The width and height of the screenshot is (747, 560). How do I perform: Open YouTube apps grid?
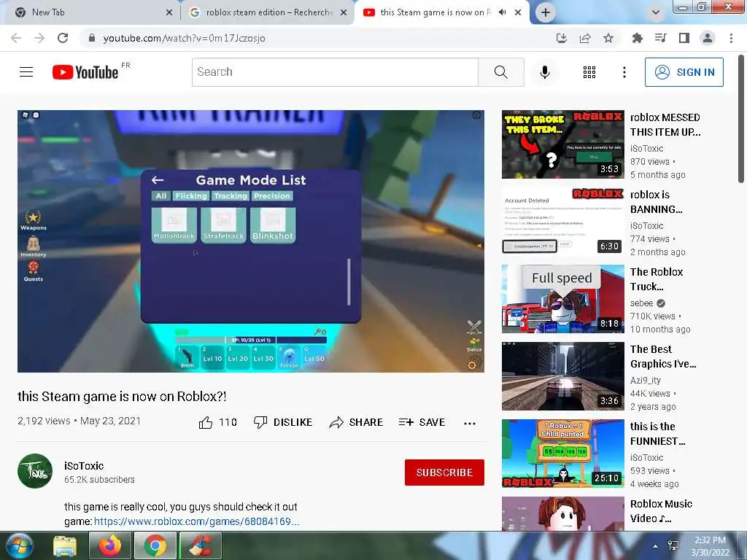click(589, 72)
